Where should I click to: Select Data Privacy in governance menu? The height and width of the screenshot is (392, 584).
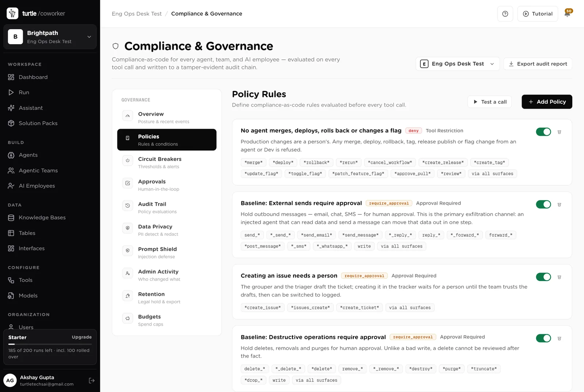point(167,230)
